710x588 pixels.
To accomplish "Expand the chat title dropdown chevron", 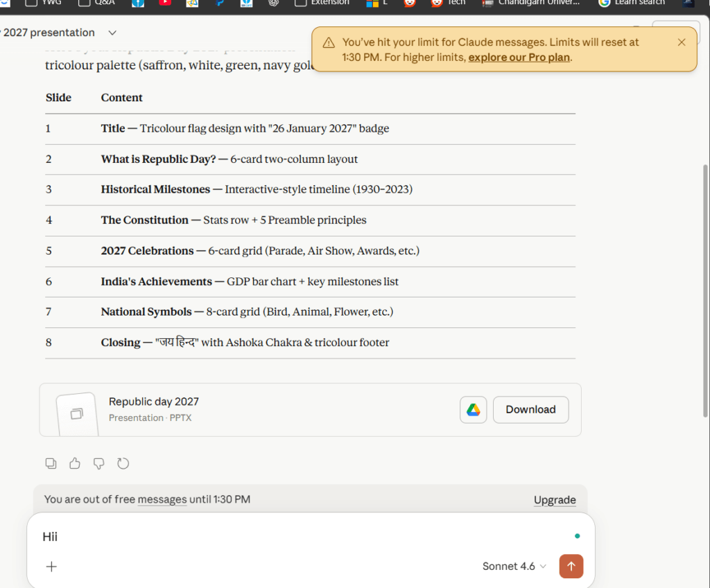I will pyautogui.click(x=112, y=33).
